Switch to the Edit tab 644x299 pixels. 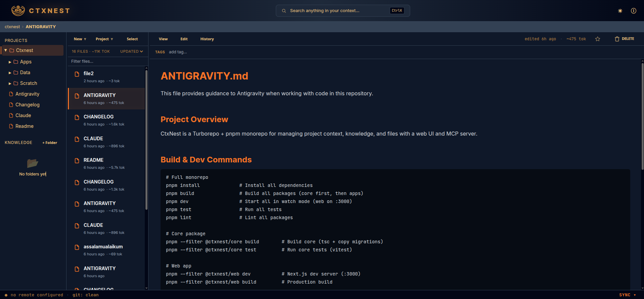184,39
